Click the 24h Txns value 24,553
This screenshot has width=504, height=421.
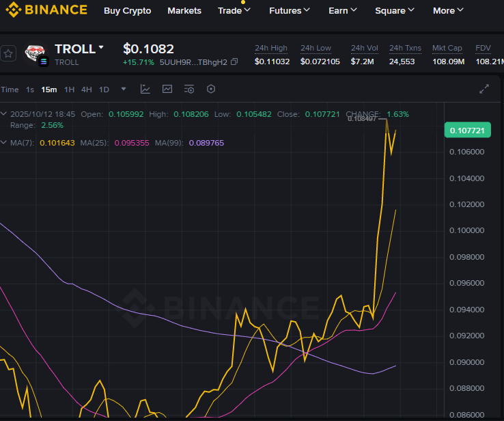402,62
